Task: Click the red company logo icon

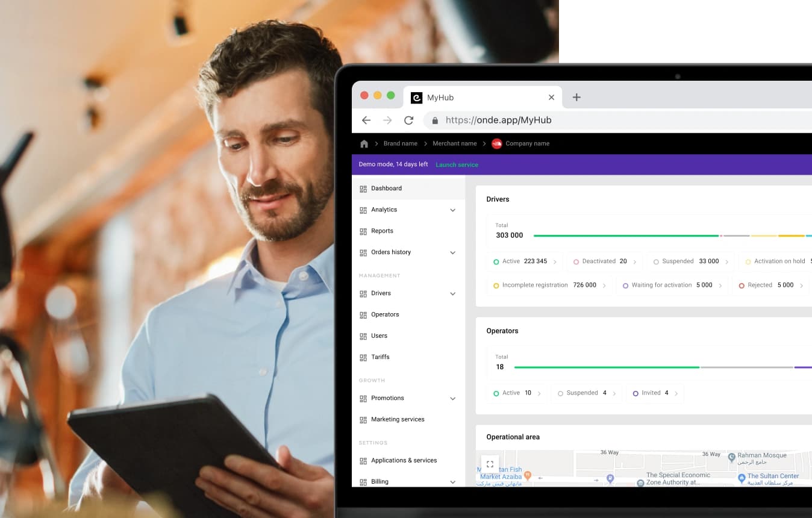Action: pyautogui.click(x=496, y=144)
